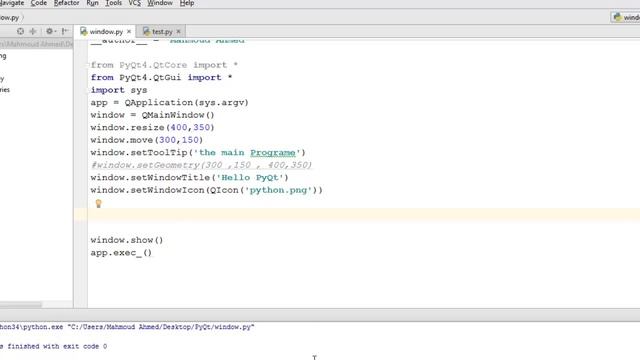This screenshot has height=360, width=640.
Task: Open the Window menu
Action: pos(160,3)
